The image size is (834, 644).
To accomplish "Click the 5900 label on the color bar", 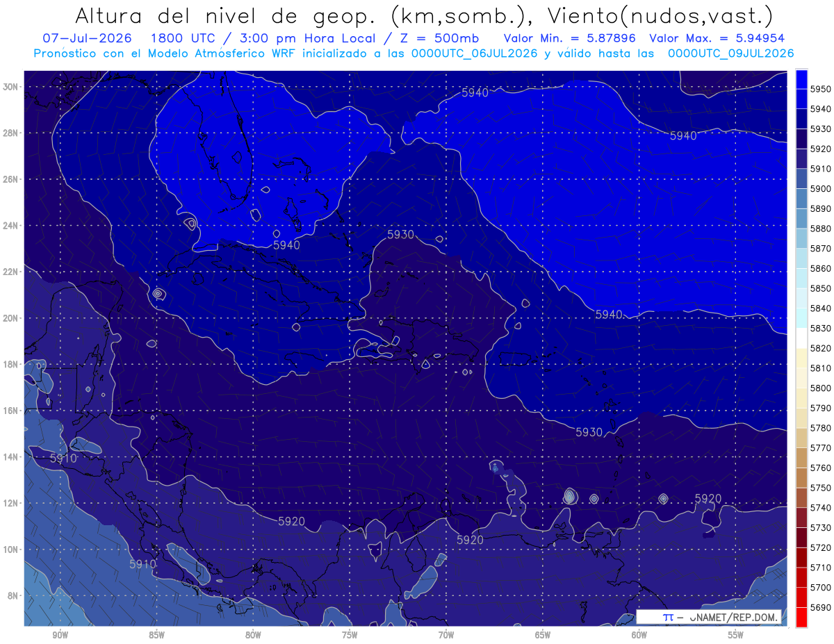I will 821,188.
